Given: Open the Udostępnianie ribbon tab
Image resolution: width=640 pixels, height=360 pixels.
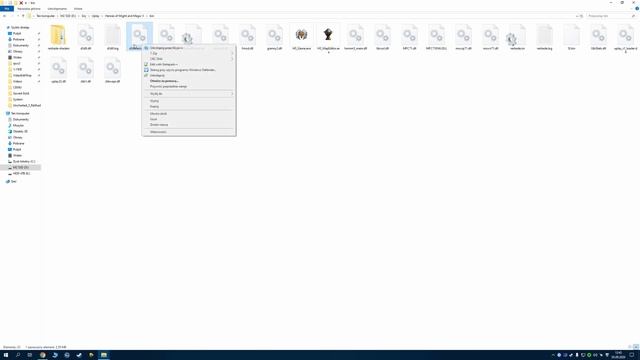Looking at the screenshot, I should [x=57, y=9].
